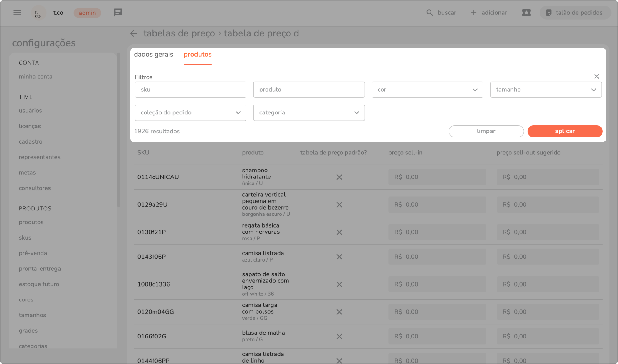Click the sku filter input field
Screen dimensions: 618x364
190,90
